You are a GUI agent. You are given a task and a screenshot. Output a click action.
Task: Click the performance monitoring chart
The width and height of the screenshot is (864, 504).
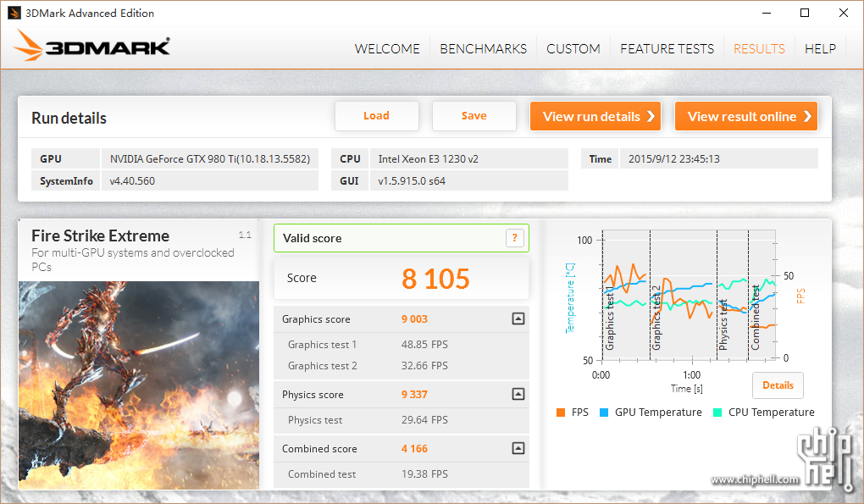[689, 296]
